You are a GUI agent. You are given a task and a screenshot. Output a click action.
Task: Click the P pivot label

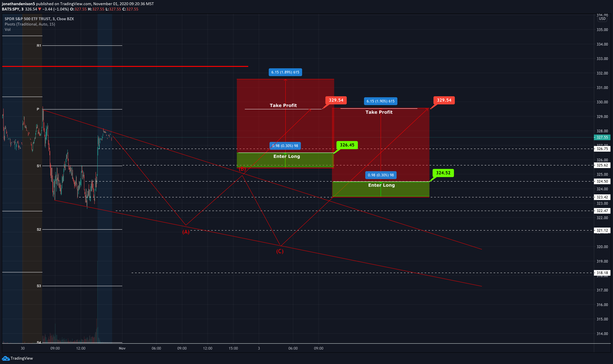38,109
